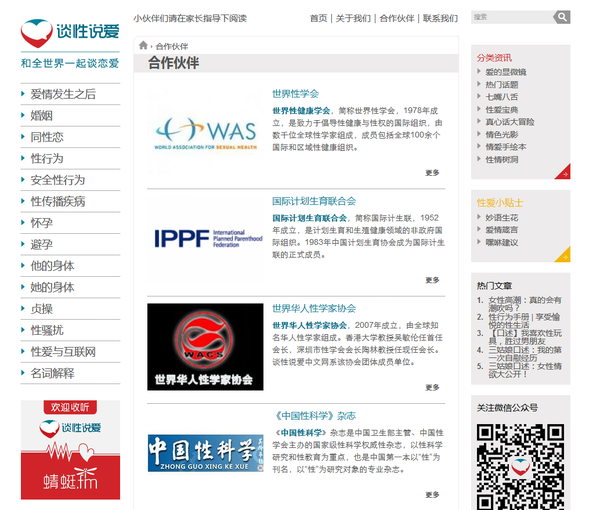
Task: Open sidebar category 性传播疾病
Action: [x=58, y=201]
